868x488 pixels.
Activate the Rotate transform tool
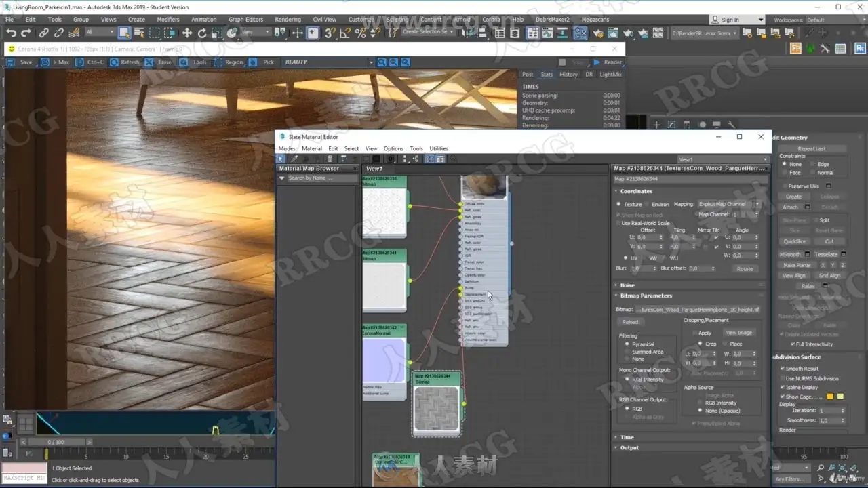(x=202, y=33)
